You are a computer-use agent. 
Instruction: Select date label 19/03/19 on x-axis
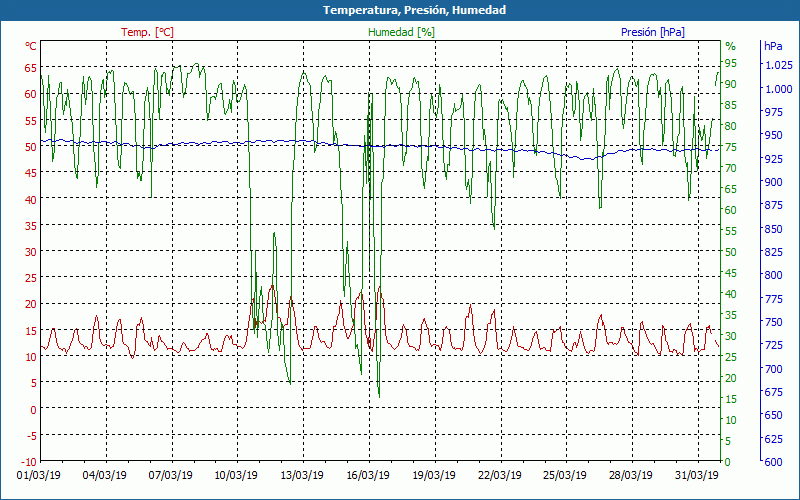tap(434, 476)
